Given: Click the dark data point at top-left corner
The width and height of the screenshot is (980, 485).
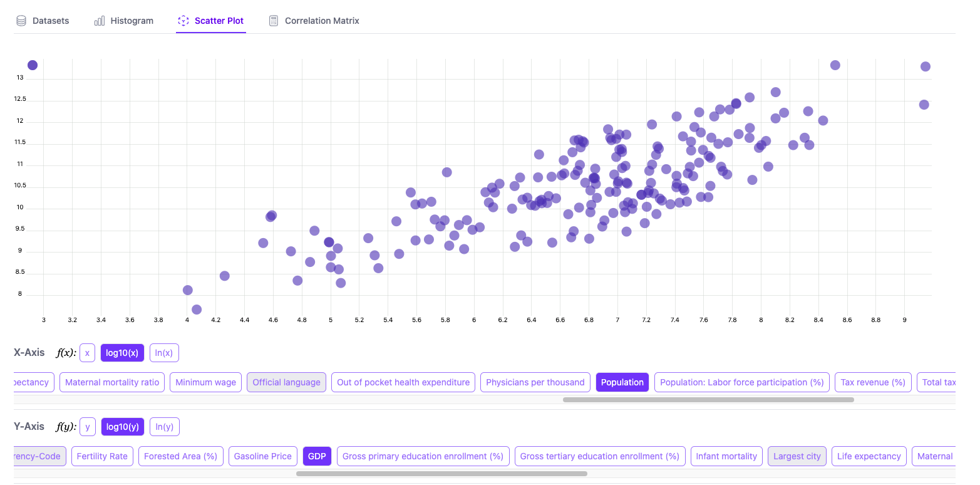Looking at the screenshot, I should click(33, 65).
